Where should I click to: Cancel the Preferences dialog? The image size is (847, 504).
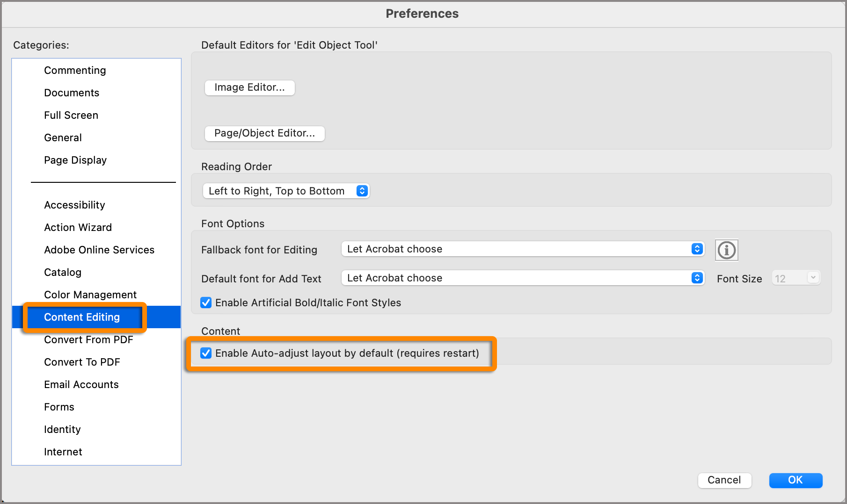point(724,480)
